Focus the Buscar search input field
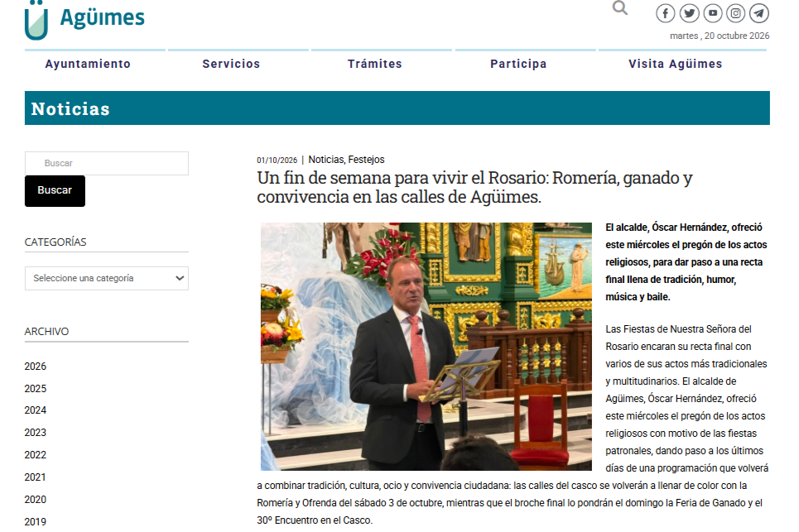The height and width of the screenshot is (532, 799). [107, 164]
